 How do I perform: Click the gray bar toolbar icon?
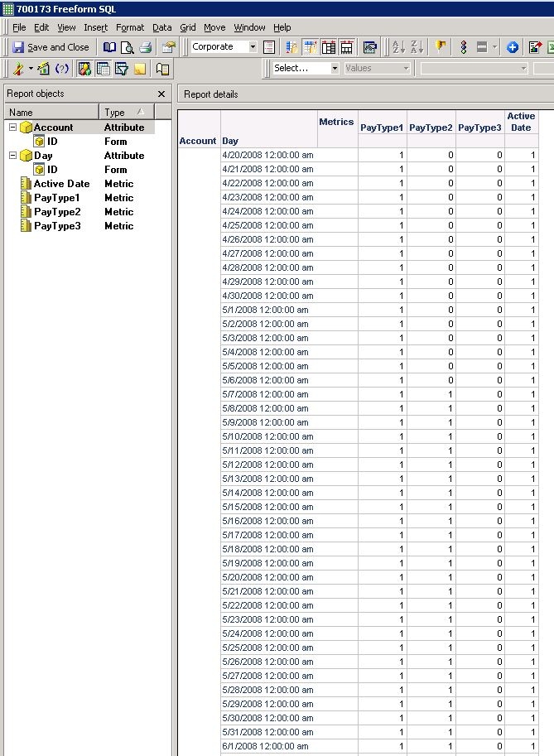click(x=482, y=47)
